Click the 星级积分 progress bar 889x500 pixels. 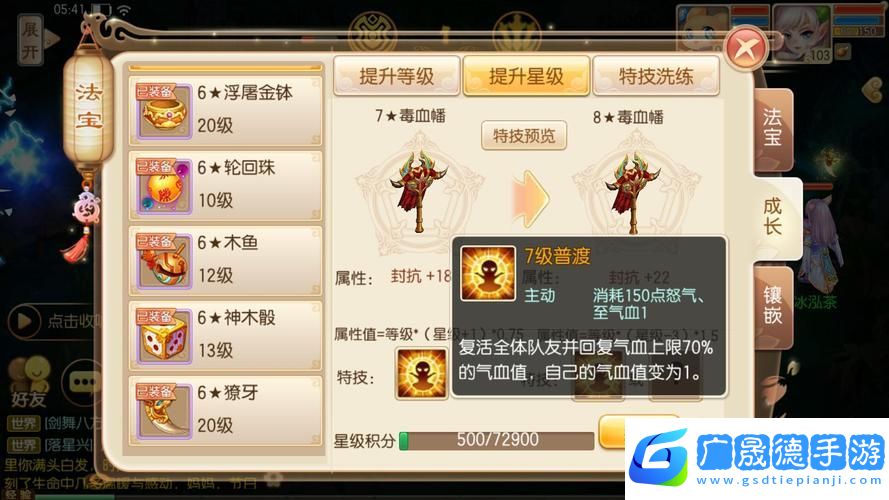tap(497, 440)
